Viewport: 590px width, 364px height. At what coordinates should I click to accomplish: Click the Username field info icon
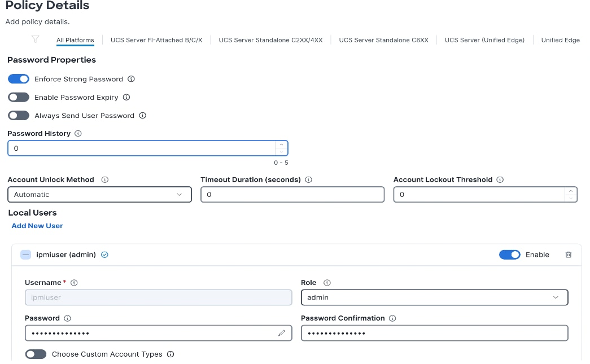click(x=74, y=283)
